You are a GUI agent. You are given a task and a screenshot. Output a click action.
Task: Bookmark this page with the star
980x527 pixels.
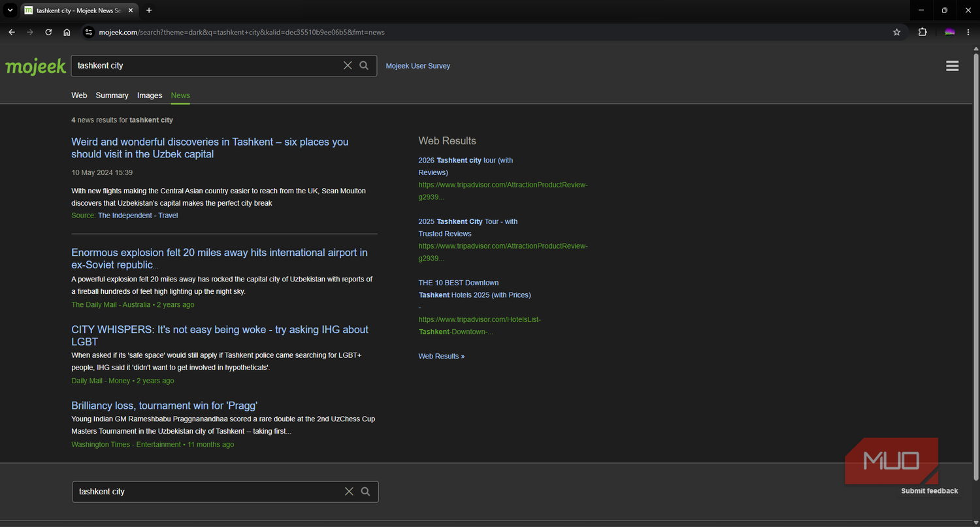pyautogui.click(x=896, y=32)
